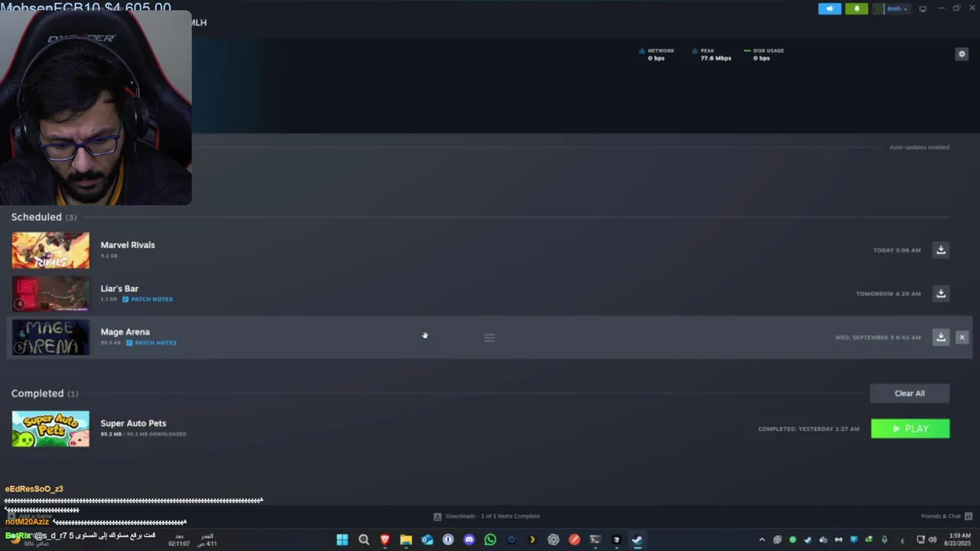Viewport: 980px width, 551px height.
Task: Open the green notifications bell
Action: (857, 8)
